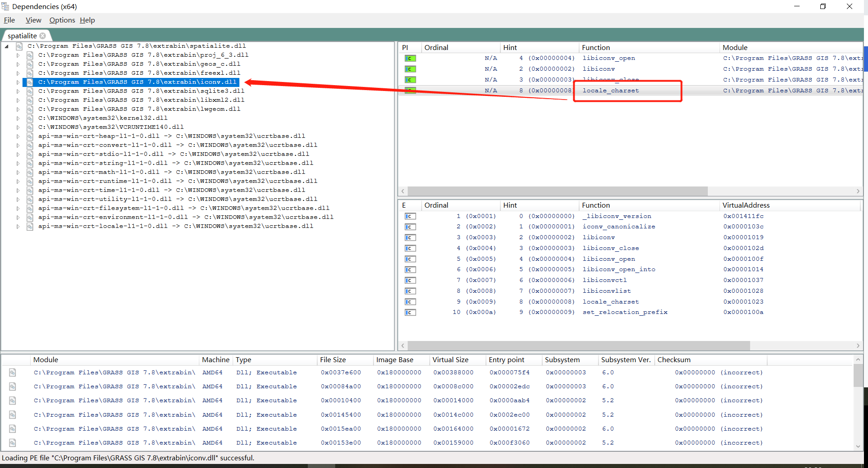Sort imports by Hint column header
This screenshot has width=868, height=468.
[539, 47]
